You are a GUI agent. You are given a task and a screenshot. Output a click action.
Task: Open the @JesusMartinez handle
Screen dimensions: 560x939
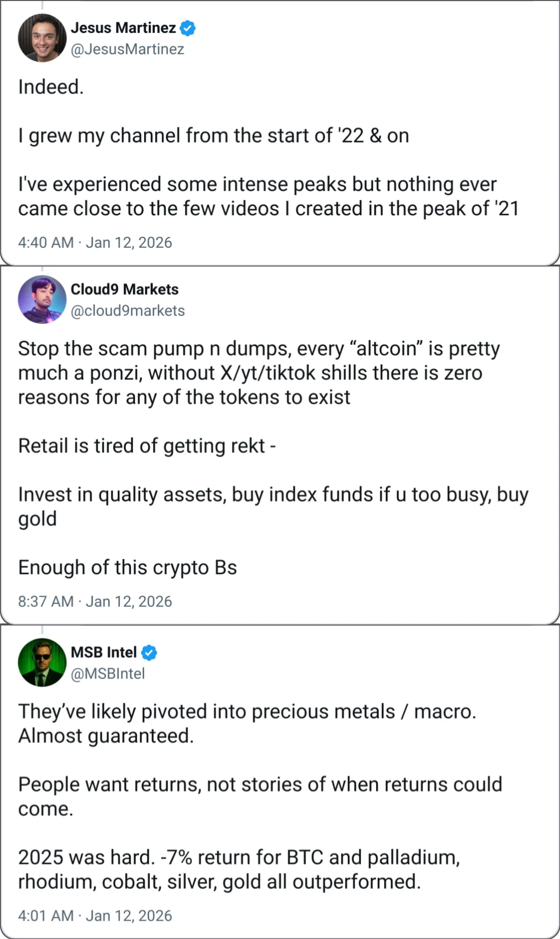[x=127, y=49]
